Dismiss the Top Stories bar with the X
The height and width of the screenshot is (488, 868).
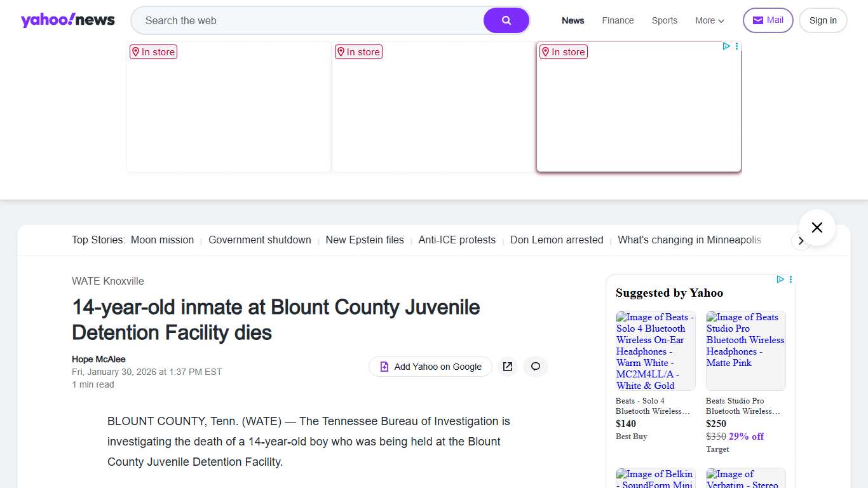[x=817, y=227]
